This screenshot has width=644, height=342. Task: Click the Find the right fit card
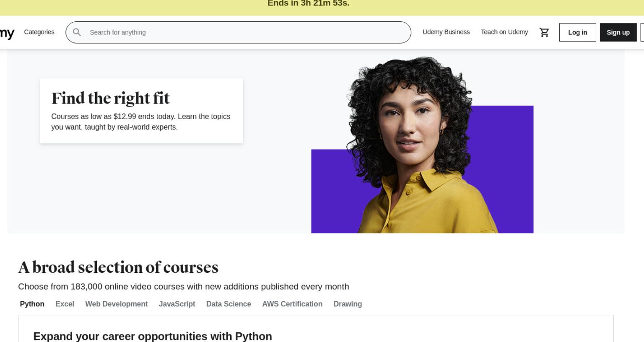click(x=141, y=111)
